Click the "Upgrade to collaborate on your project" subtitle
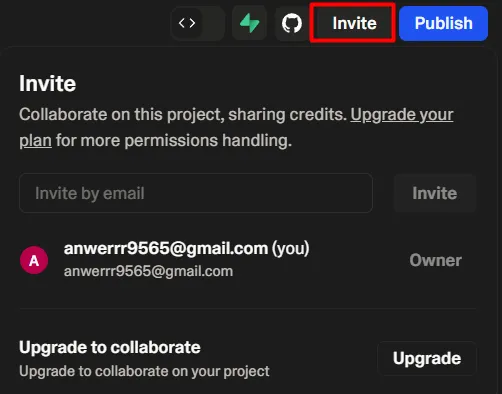 [x=144, y=371]
